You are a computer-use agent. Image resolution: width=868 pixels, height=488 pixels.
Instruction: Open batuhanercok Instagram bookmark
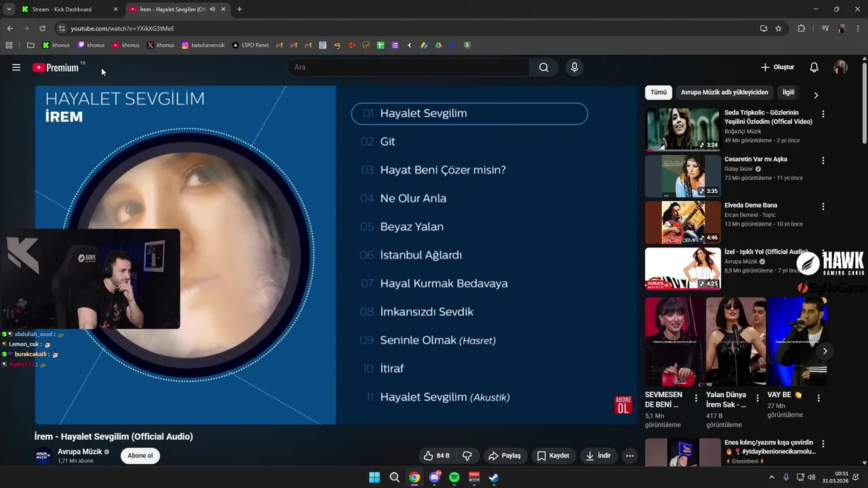[202, 45]
